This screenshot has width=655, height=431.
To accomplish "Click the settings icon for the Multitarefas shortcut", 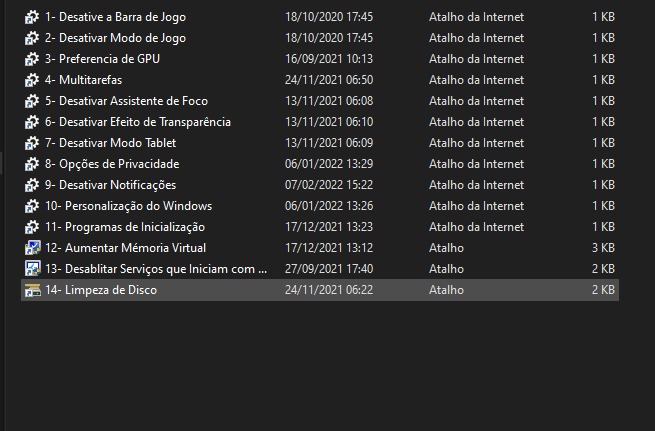I will pyautogui.click(x=32, y=80).
